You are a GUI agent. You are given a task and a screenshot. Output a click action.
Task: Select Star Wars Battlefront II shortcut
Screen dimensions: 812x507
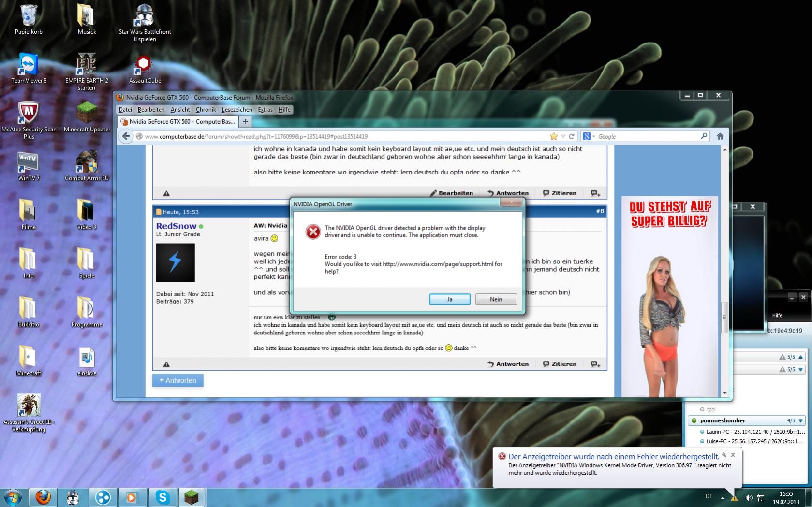pyautogui.click(x=145, y=23)
